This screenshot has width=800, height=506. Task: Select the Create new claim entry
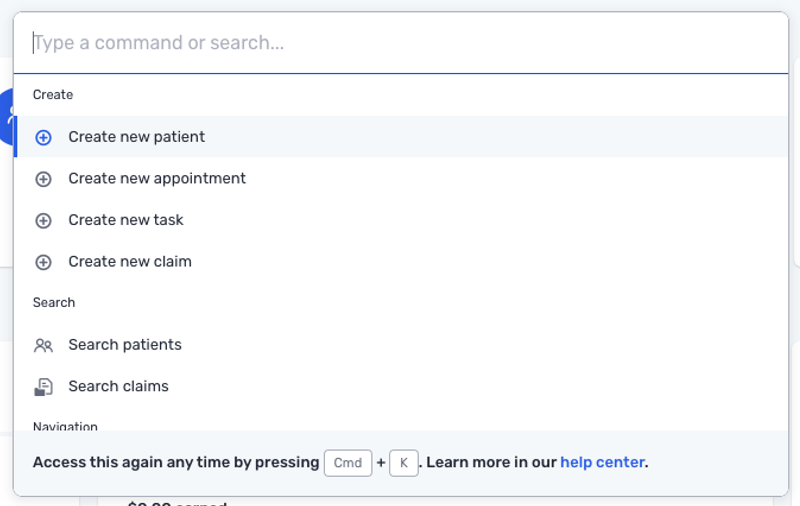(130, 262)
